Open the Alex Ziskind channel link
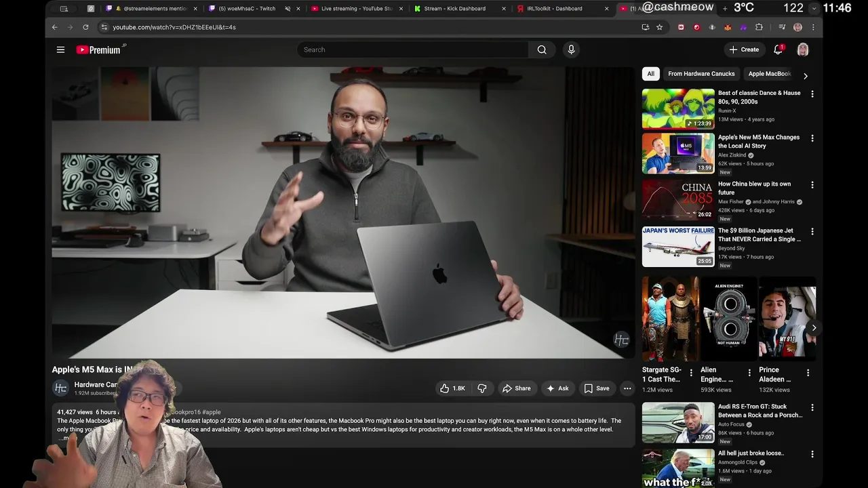868x488 pixels. (732, 155)
